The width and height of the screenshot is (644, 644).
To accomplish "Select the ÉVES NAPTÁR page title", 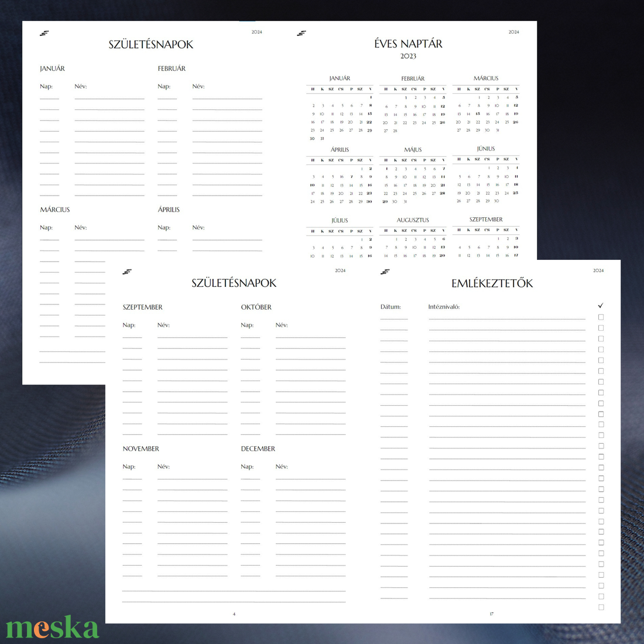I will click(408, 44).
